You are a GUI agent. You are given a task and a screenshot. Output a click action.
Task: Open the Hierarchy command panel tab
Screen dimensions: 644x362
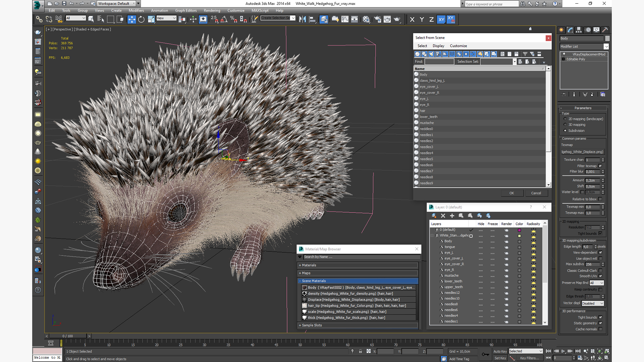click(579, 30)
